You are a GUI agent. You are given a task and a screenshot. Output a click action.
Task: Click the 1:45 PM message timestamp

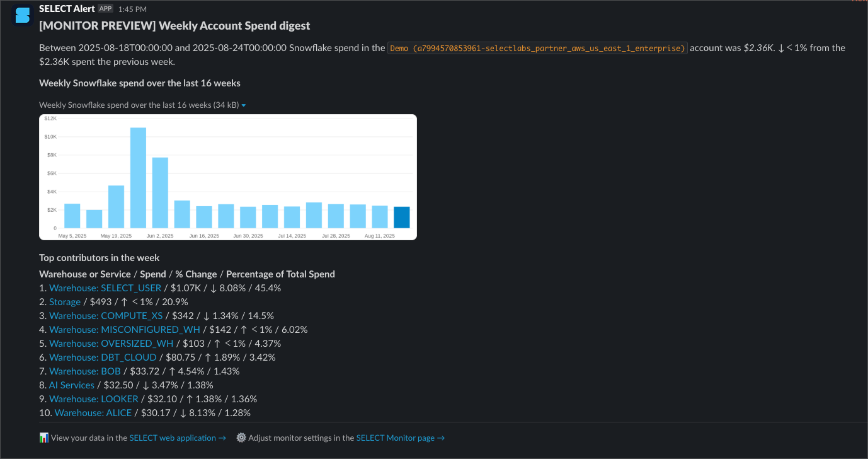point(132,9)
